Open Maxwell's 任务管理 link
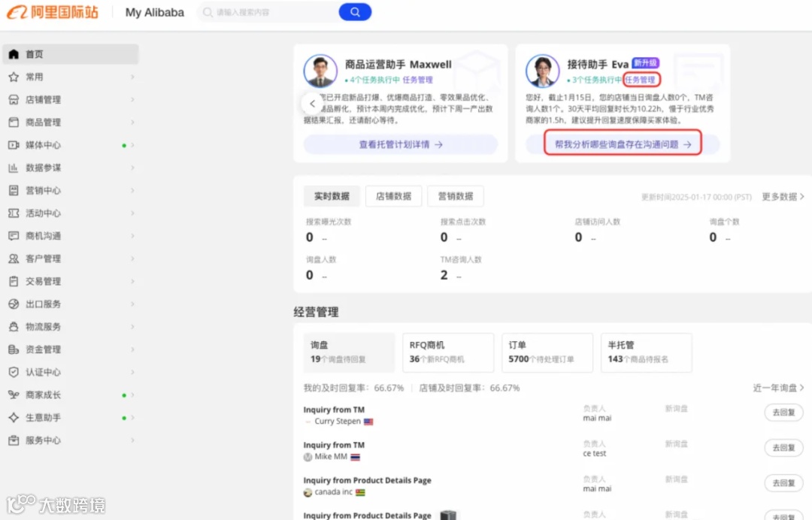 [417, 80]
